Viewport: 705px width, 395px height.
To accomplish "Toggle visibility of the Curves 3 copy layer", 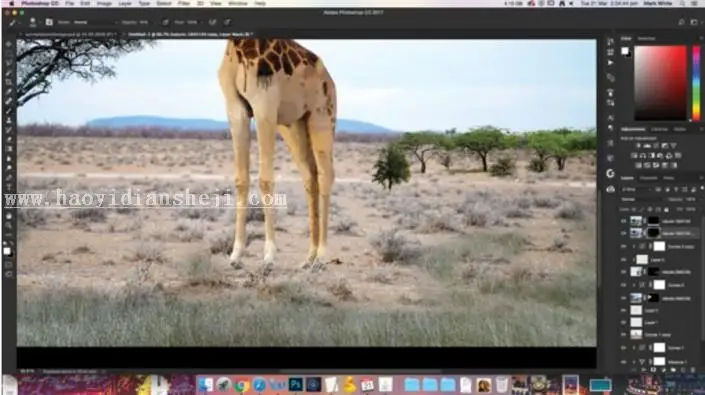I will click(x=624, y=246).
